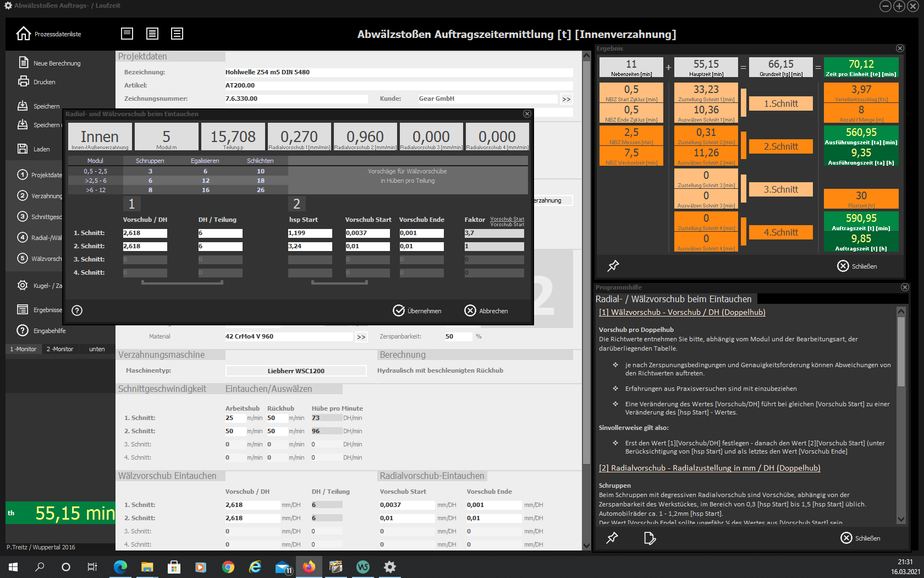Open Eingabehilfe help icon in sidebar
Screen dimensions: 924x578
pyautogui.click(x=23, y=330)
